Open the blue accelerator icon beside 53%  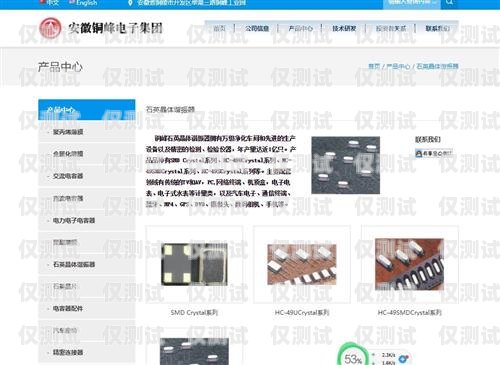404,359
